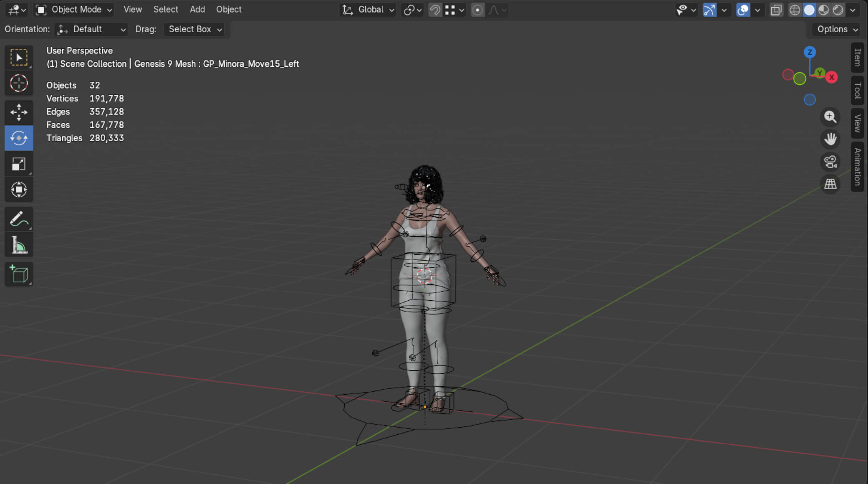Toggle show overlays button

(743, 10)
